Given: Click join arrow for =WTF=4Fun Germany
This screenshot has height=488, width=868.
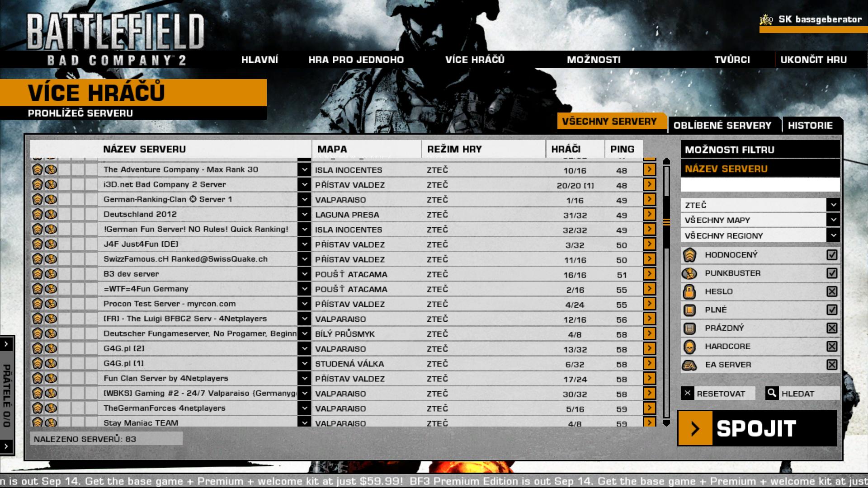Looking at the screenshot, I should (649, 289).
